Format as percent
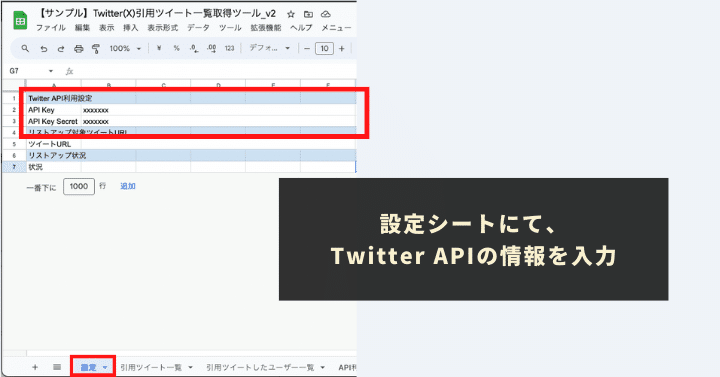Screen dimensions: 720x377 [x=176, y=48]
